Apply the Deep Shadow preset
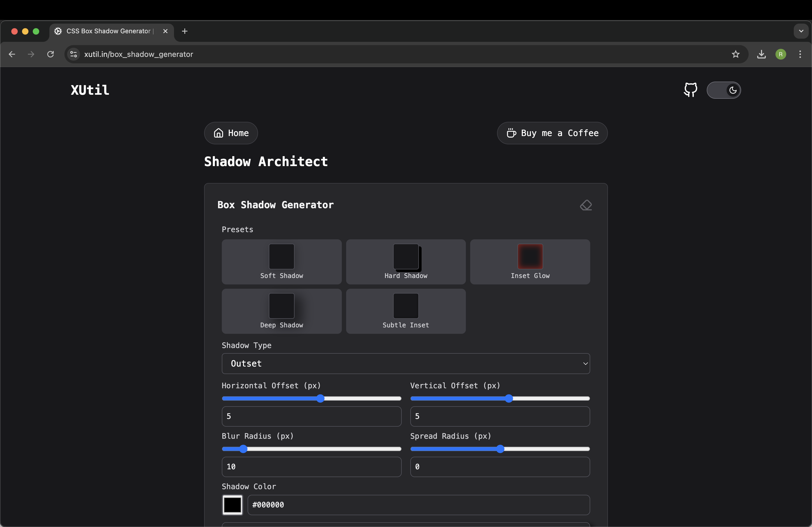812x527 pixels. click(281, 311)
